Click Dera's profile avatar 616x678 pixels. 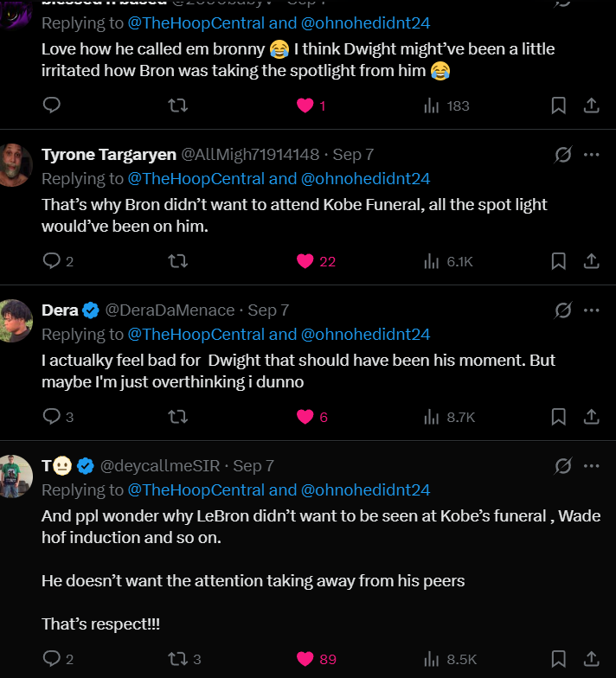tap(16, 320)
